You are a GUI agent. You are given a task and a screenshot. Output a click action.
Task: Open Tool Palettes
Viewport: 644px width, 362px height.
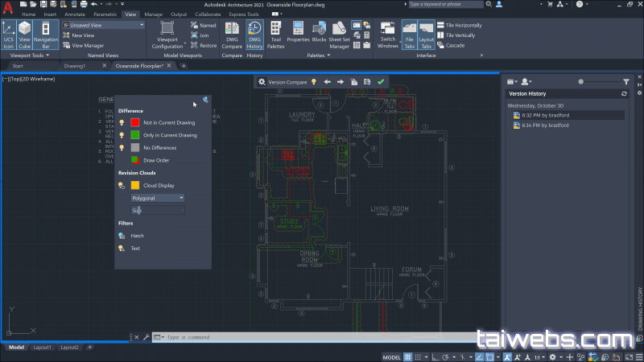tap(275, 35)
